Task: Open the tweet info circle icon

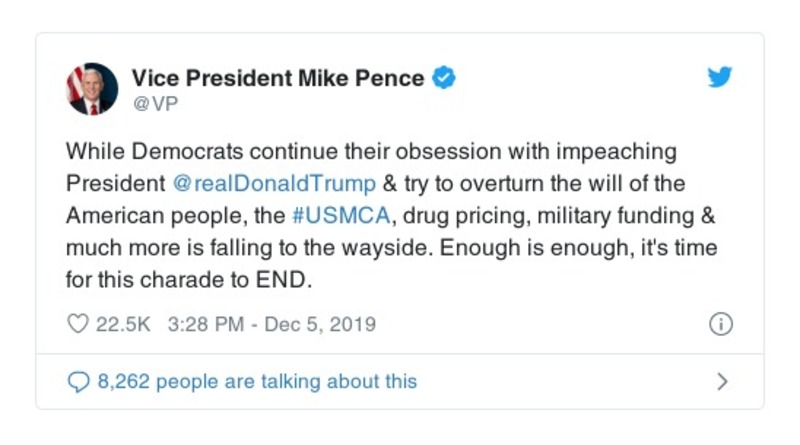Action: tap(720, 325)
